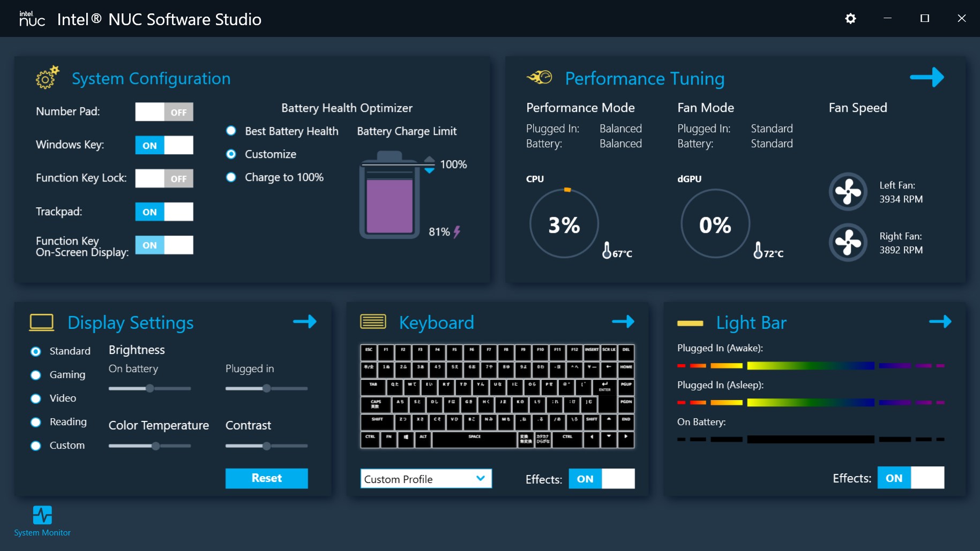Click the Display Settings heading

[x=131, y=323]
